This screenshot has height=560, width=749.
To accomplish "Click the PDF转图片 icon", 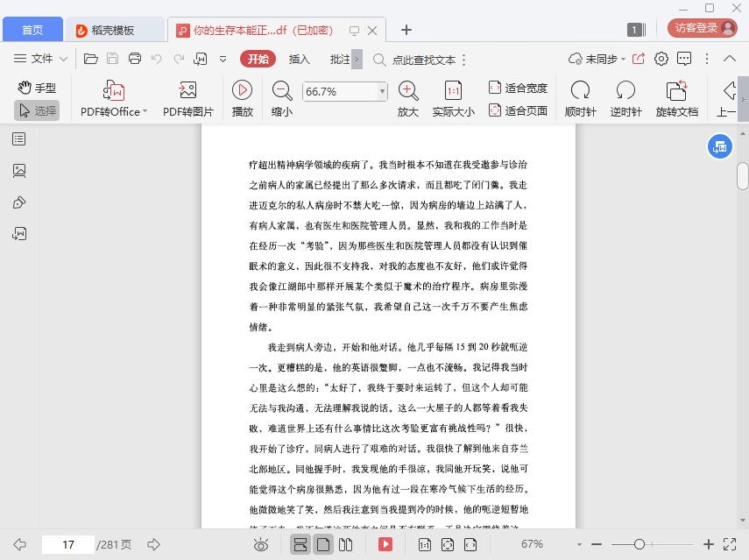I will click(187, 91).
